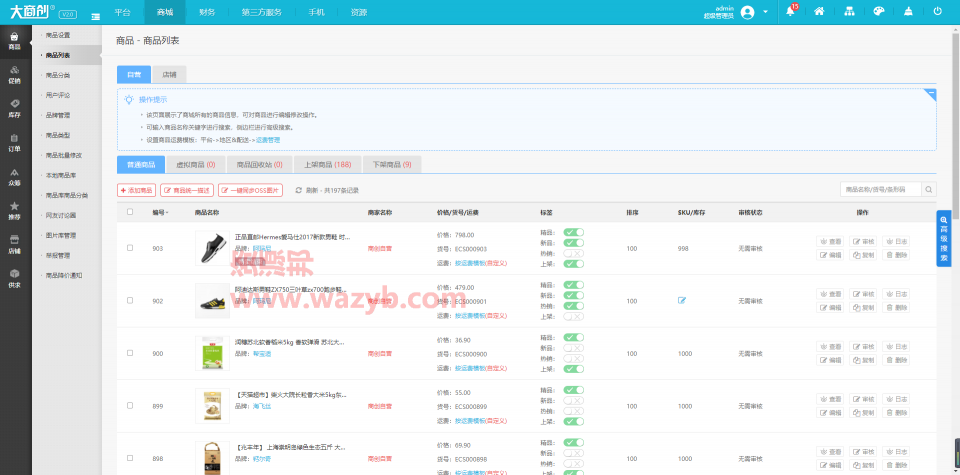Screen dimensions: 960x475
Task: Click the refresh icon beside 刷新
Action: point(299,190)
